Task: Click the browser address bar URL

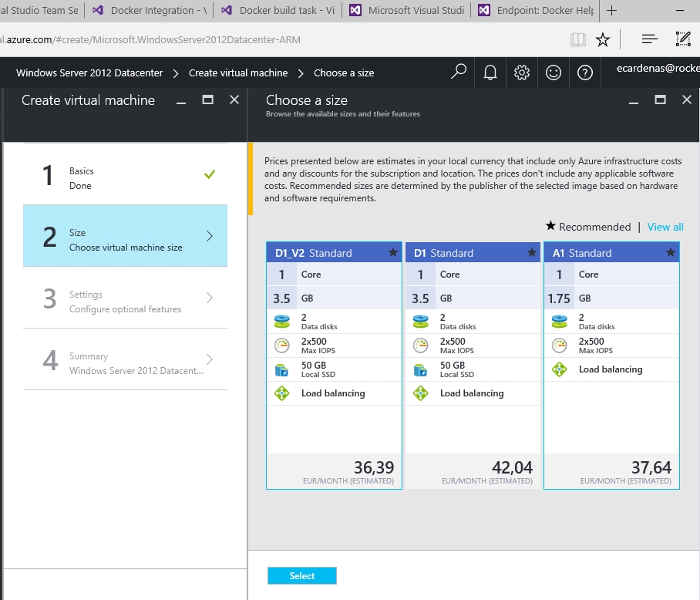Action: pos(150,40)
